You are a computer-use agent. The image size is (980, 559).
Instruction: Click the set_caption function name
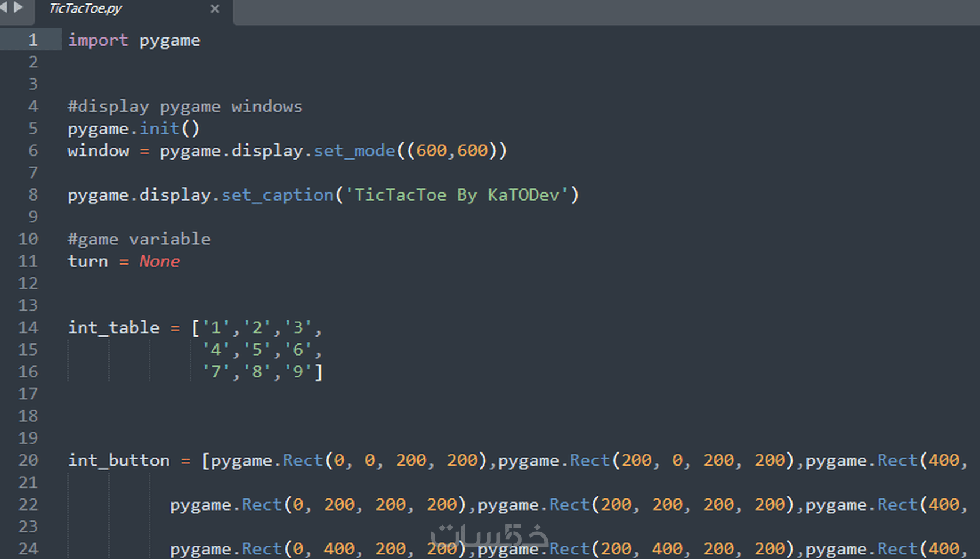[x=276, y=195]
